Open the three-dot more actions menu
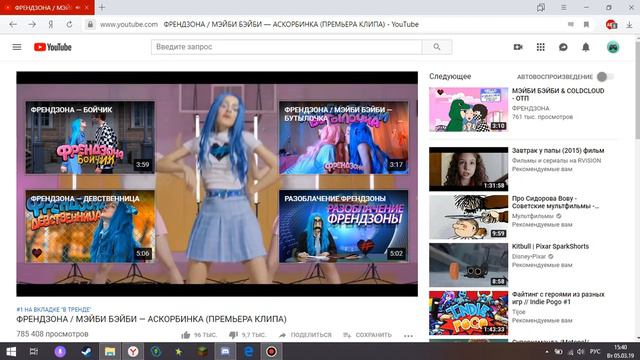The height and width of the screenshot is (360, 640). click(409, 336)
